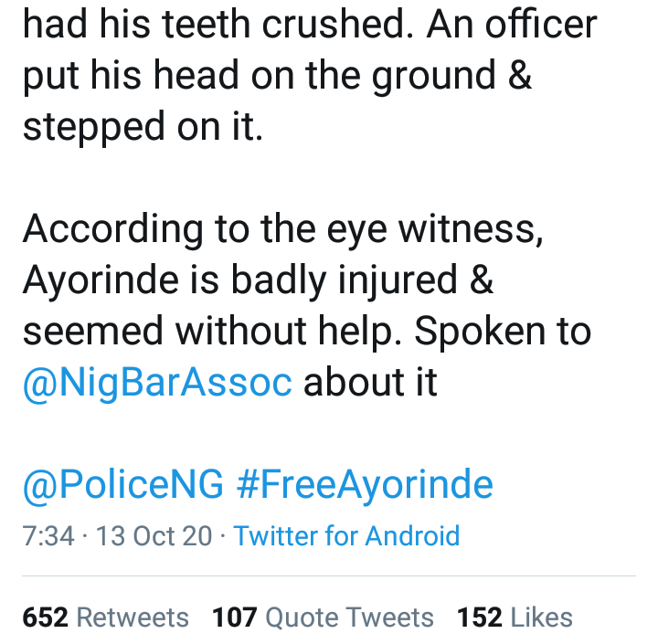Image resolution: width=658 pixels, height=644 pixels.
Task: Click the line 'put his head on the ground'
Action: (x=277, y=76)
